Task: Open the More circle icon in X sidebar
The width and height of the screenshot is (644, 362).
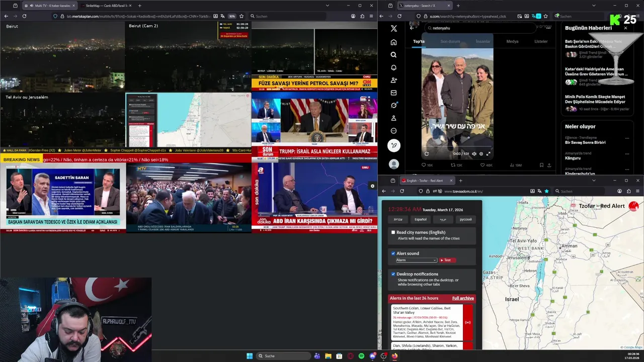Action: coord(393,131)
